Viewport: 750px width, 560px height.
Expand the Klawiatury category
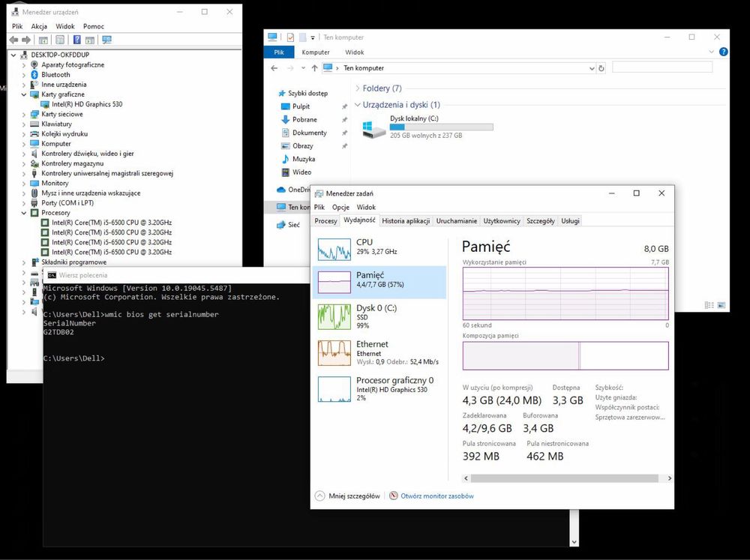click(24, 124)
